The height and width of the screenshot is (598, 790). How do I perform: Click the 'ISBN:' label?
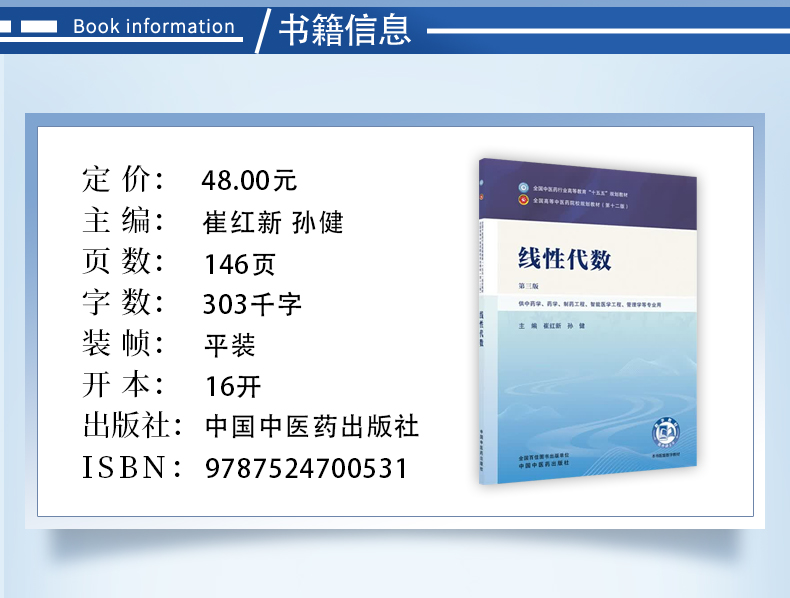[131, 468]
